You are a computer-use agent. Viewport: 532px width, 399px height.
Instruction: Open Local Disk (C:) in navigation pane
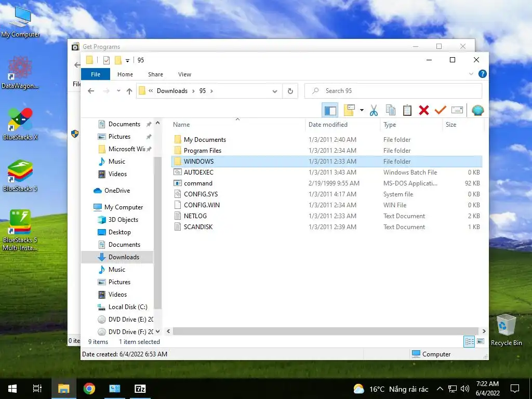tap(128, 307)
